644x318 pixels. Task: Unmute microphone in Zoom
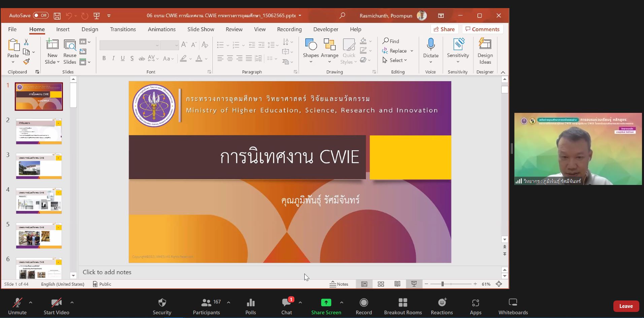tap(17, 307)
